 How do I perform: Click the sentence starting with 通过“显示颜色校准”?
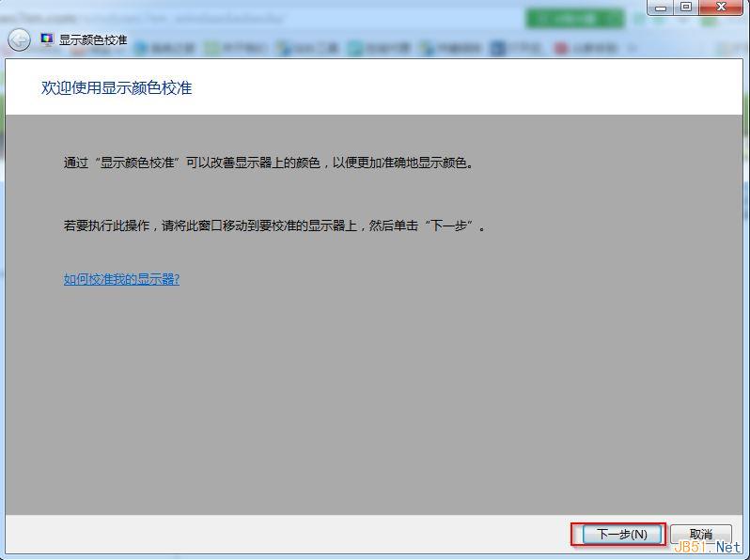pyautogui.click(x=269, y=163)
